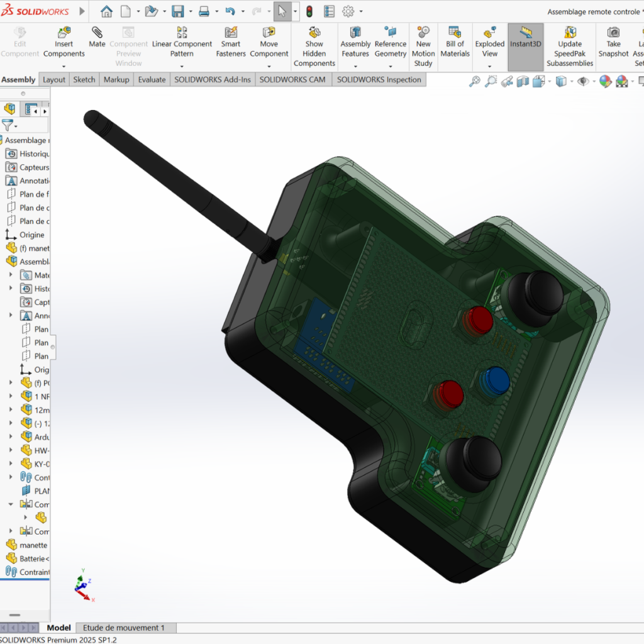
Task: Expand the Mates folder in the subassembly
Action: pyautogui.click(x=11, y=275)
